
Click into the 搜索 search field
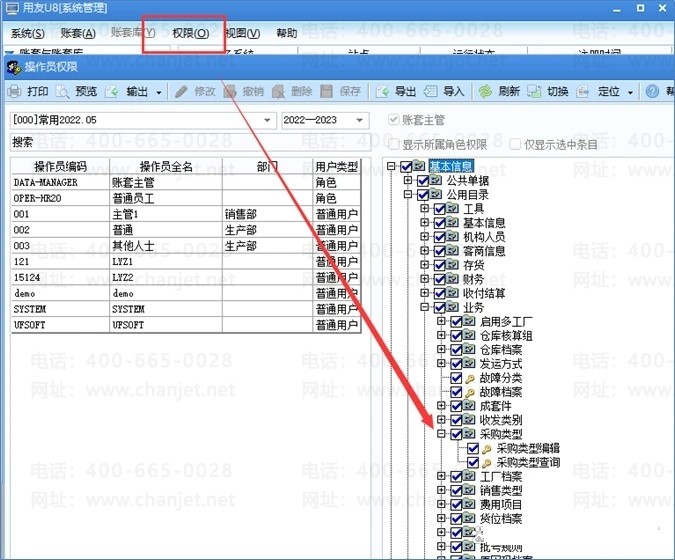(x=190, y=142)
